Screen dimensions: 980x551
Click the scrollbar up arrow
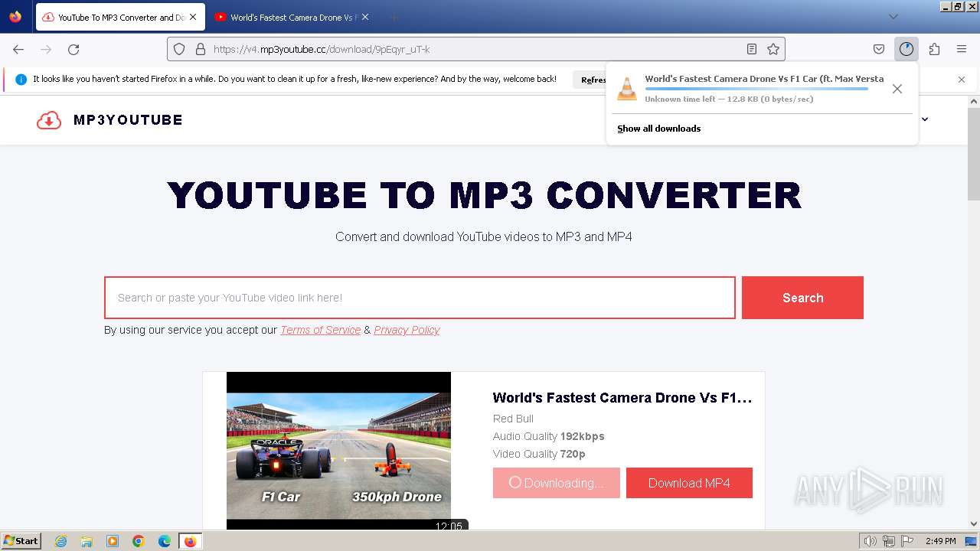[974, 101]
